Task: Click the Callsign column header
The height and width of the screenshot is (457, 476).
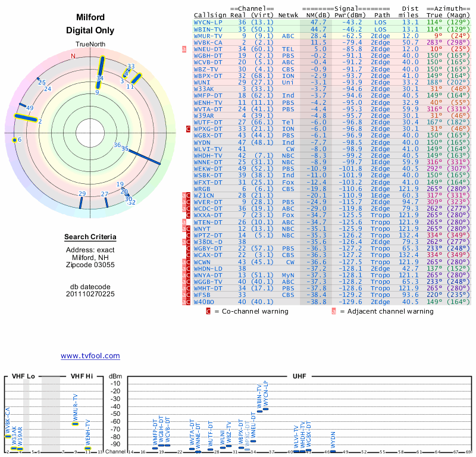Action: (209, 14)
